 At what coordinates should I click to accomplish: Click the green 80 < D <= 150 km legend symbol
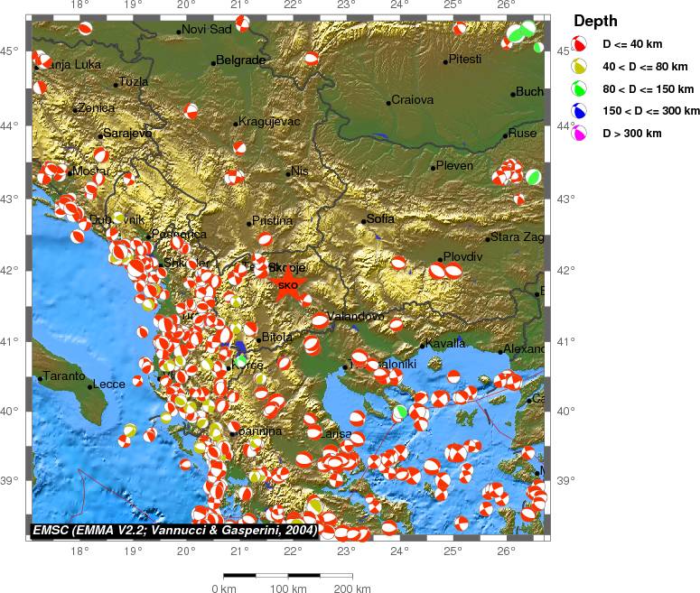579,88
